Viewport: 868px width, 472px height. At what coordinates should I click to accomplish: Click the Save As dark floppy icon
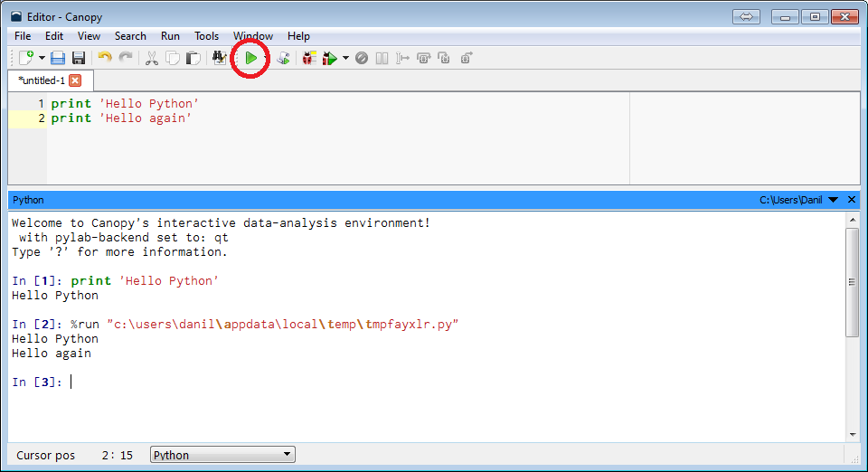tap(79, 58)
